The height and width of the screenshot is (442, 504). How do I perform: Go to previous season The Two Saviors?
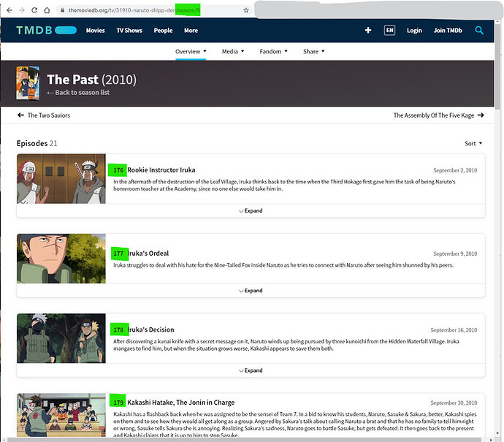pos(44,115)
